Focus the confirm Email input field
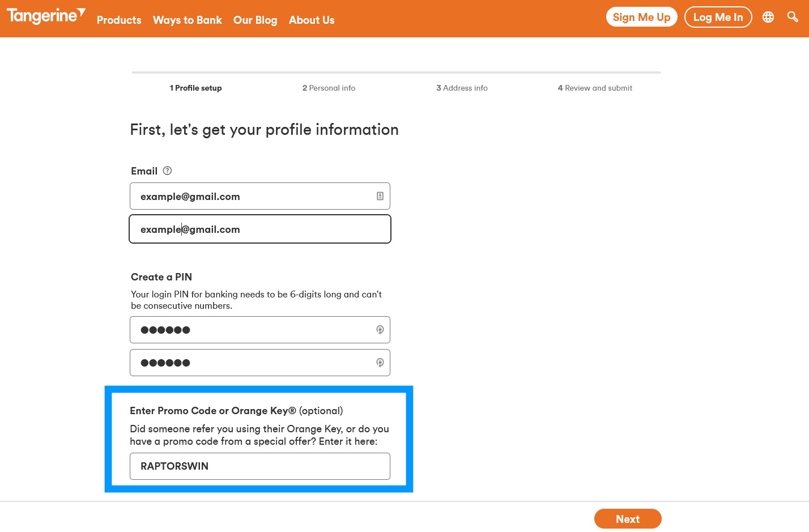This screenshot has height=532, width=809. point(260,229)
